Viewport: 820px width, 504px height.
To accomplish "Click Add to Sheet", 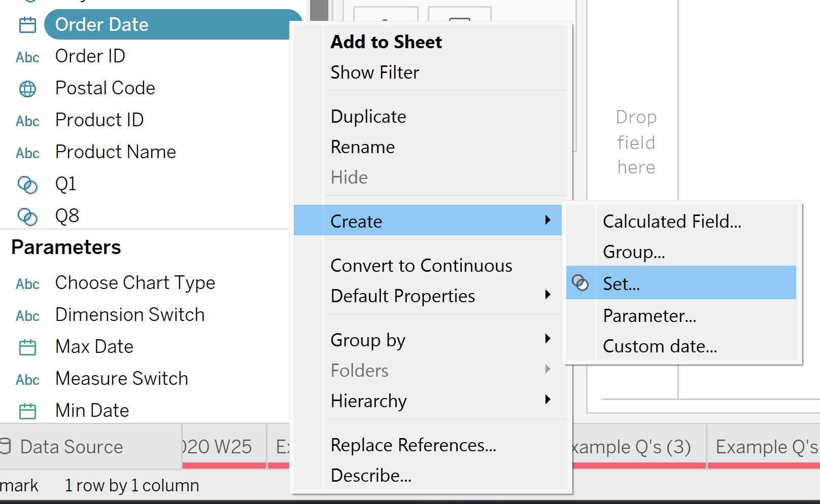I will coord(386,42).
